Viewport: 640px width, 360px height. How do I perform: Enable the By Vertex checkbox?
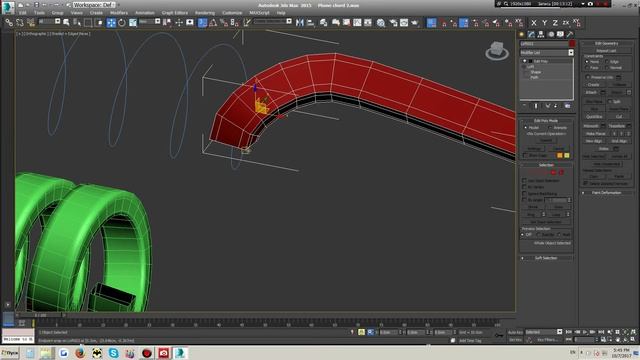pyautogui.click(x=524, y=187)
